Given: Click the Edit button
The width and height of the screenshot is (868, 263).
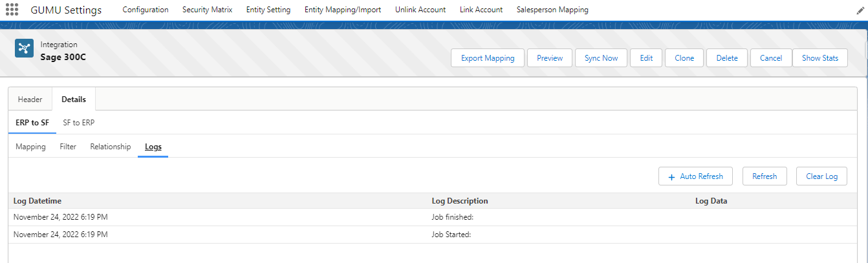Looking at the screenshot, I should pyautogui.click(x=646, y=58).
